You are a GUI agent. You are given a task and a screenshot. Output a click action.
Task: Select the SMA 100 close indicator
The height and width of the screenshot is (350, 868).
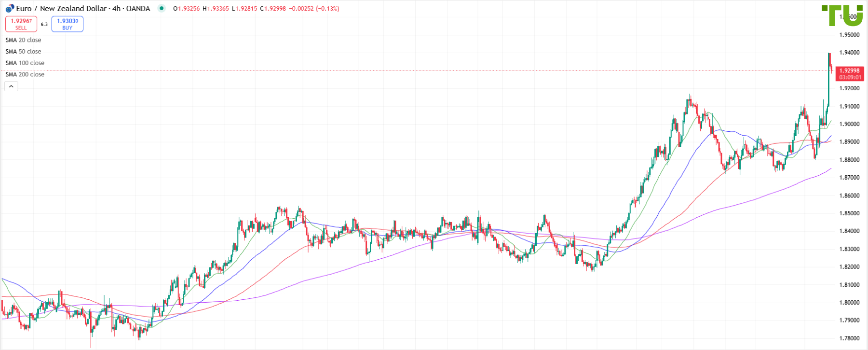(25, 63)
